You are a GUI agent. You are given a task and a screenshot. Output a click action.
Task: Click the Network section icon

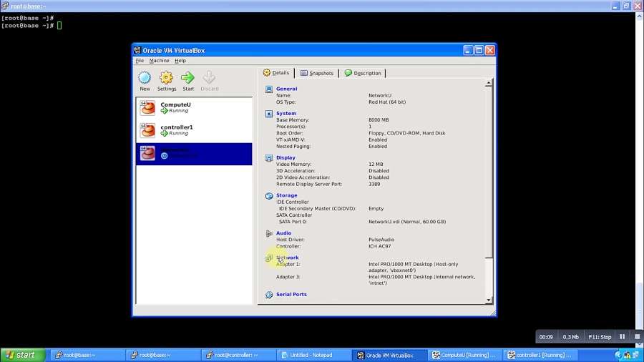[x=269, y=258]
